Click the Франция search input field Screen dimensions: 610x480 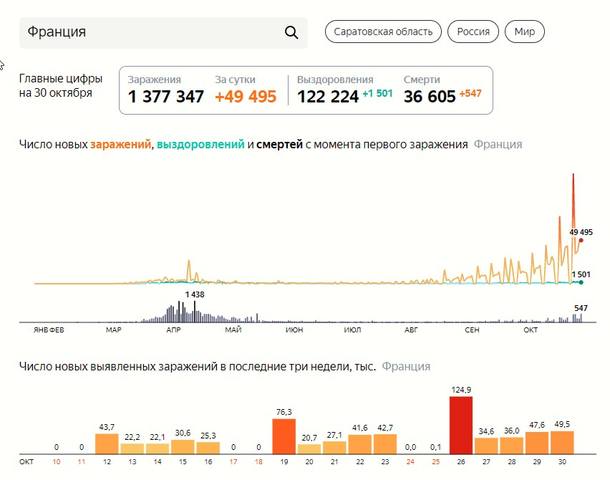click(x=150, y=32)
